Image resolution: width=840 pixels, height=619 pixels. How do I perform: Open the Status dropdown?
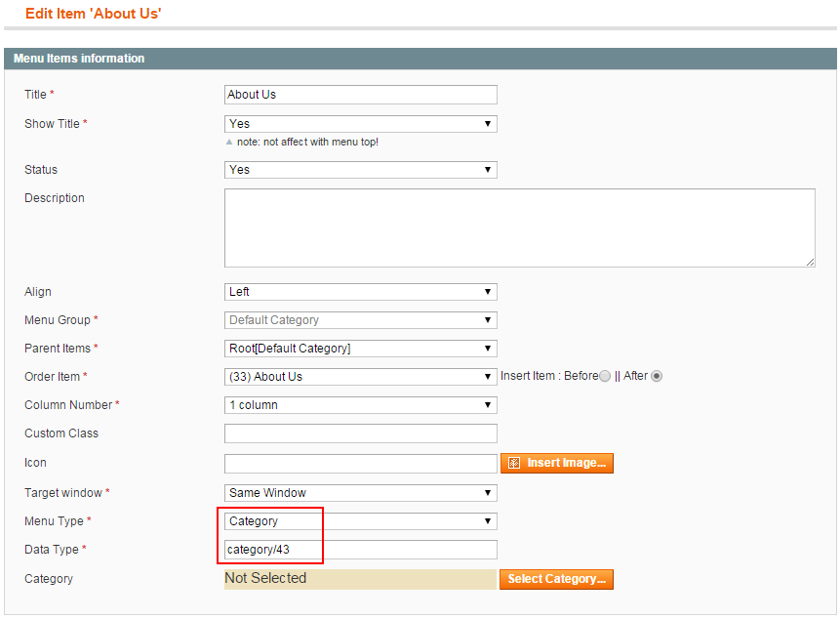[361, 170]
